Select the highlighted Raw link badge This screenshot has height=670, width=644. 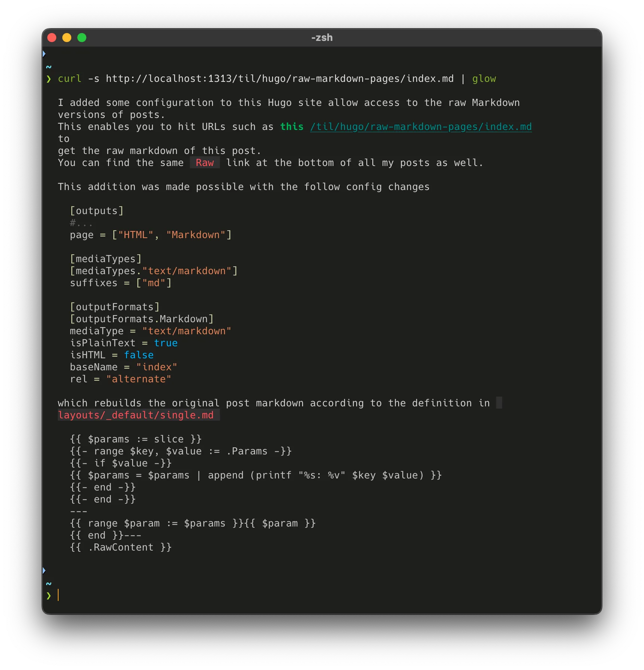[x=205, y=163]
